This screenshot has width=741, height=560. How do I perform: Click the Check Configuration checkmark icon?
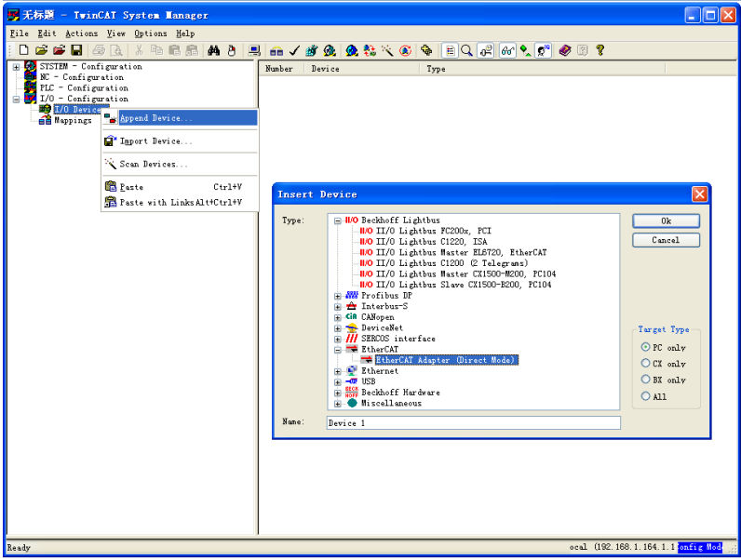tap(294, 50)
